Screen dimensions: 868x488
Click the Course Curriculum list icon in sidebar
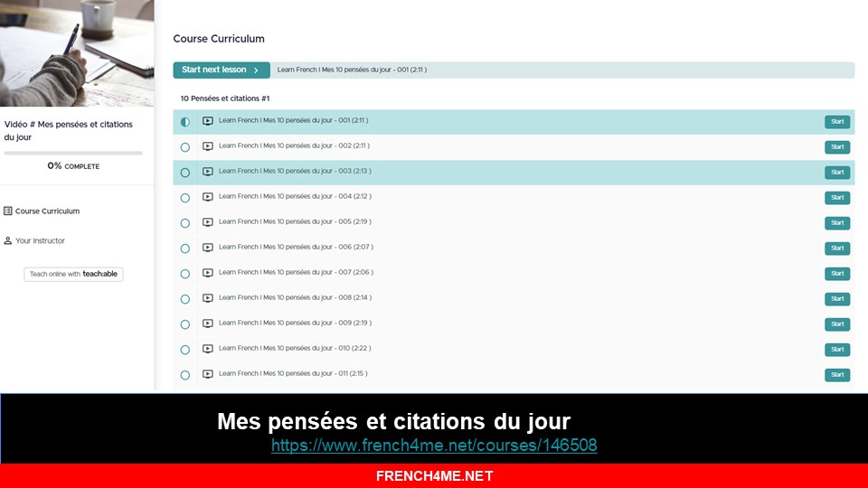[x=8, y=211]
